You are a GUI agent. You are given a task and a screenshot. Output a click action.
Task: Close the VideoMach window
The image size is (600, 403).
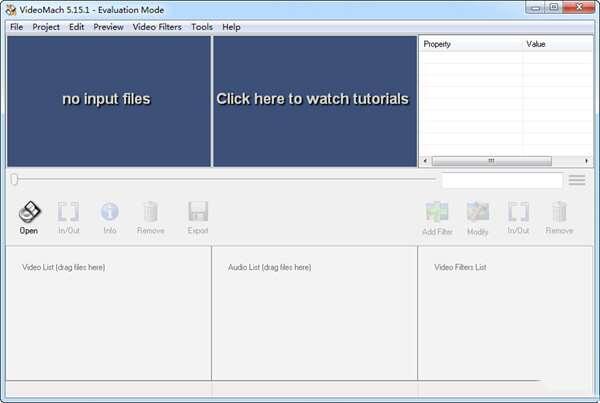click(579, 7)
